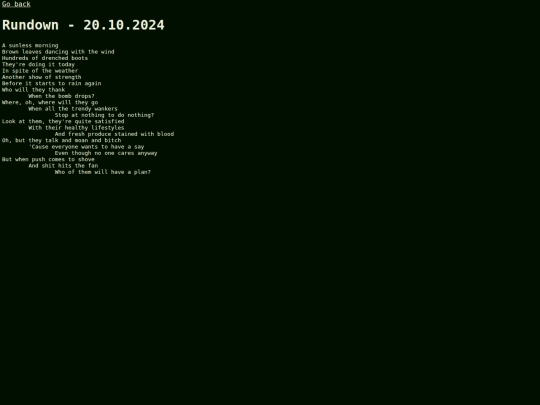Click 'In spite of the weather'
Viewport: 540px width, 405px height.
tap(40, 71)
